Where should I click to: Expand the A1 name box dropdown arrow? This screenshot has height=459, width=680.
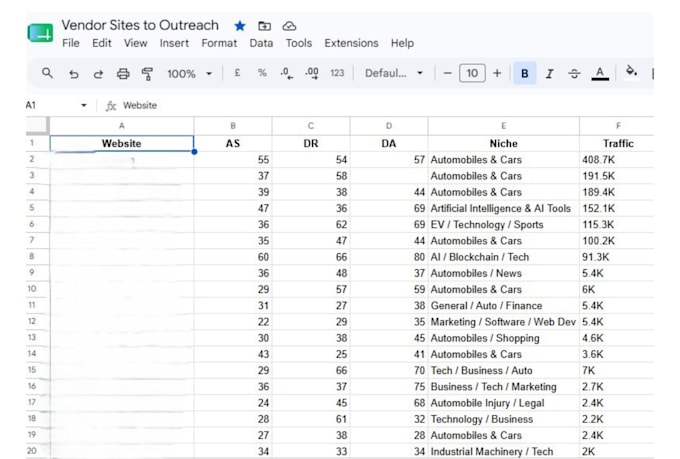[x=84, y=105]
